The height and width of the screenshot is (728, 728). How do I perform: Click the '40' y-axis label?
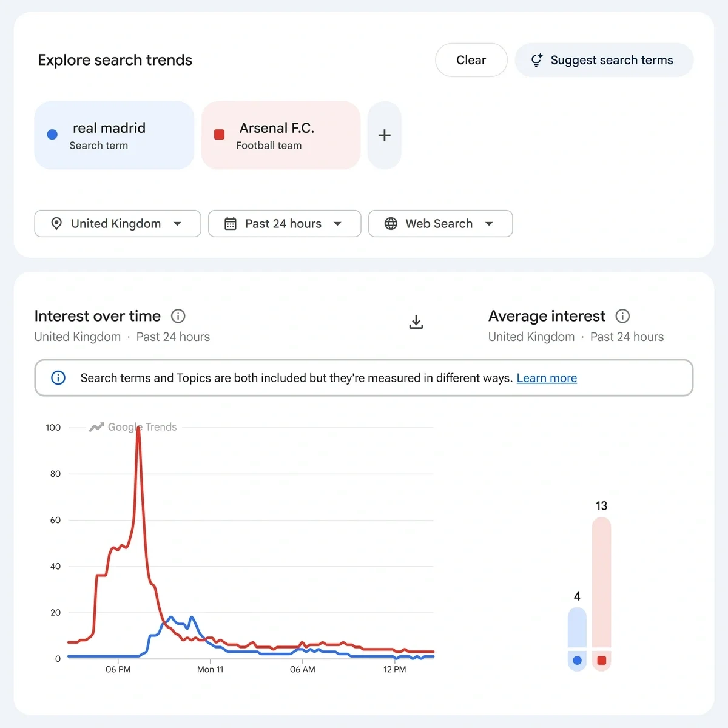pyautogui.click(x=55, y=566)
